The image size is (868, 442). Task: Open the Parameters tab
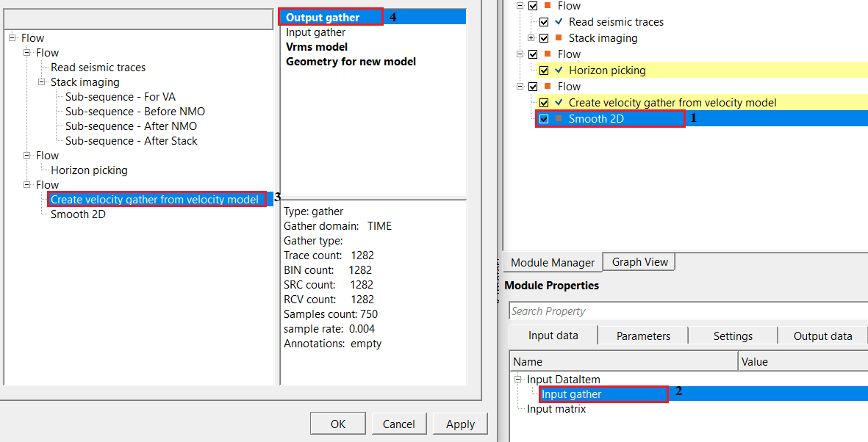(x=643, y=336)
